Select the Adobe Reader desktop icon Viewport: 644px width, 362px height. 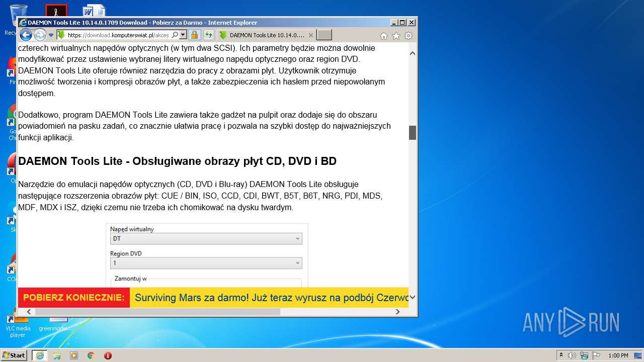56,10
